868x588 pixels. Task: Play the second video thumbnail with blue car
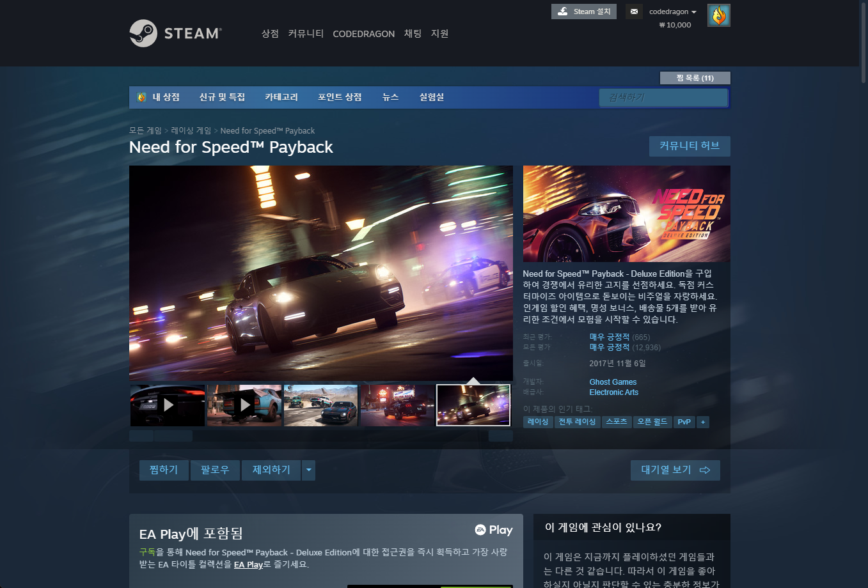[x=244, y=405]
